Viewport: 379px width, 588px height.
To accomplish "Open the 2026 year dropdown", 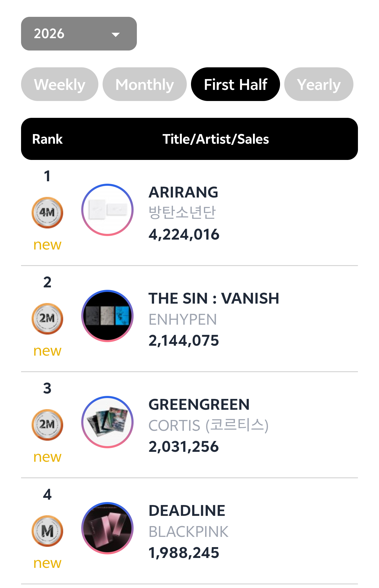I will [79, 34].
